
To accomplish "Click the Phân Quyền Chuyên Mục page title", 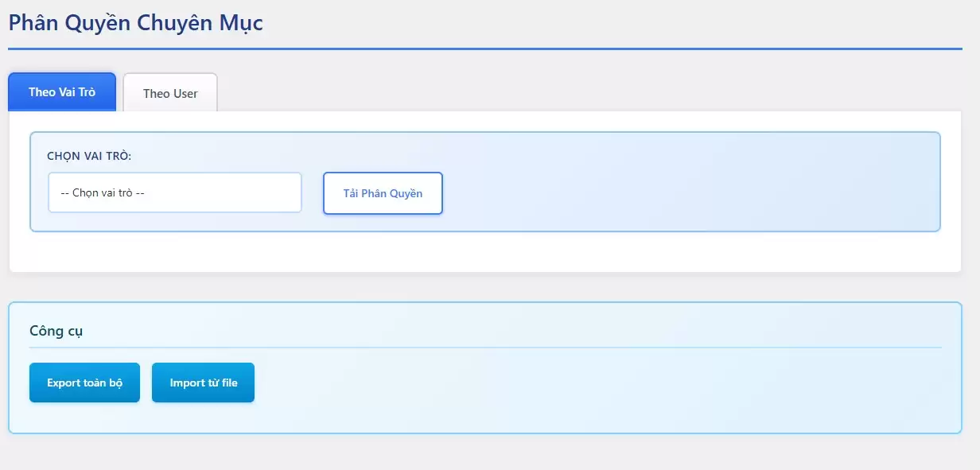I will (135, 23).
